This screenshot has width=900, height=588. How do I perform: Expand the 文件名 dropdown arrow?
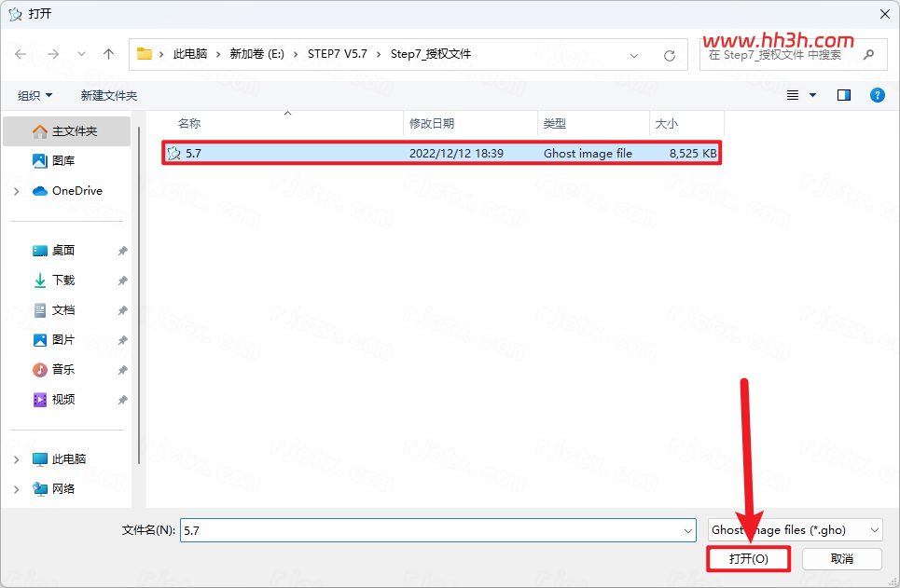click(x=688, y=530)
